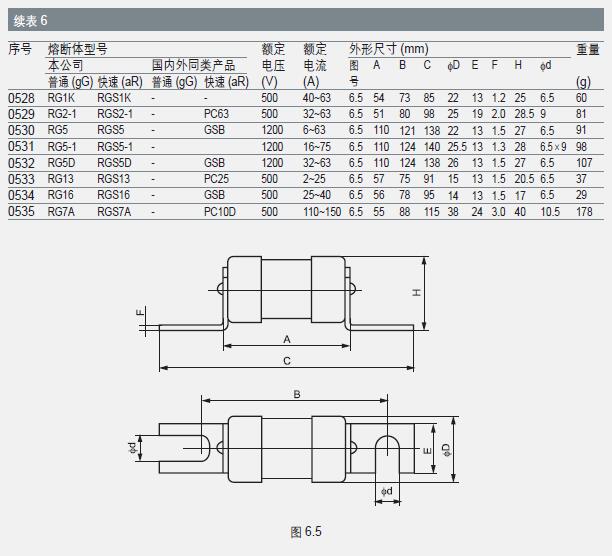Click the figure caption 图 6.5

pos(306,531)
